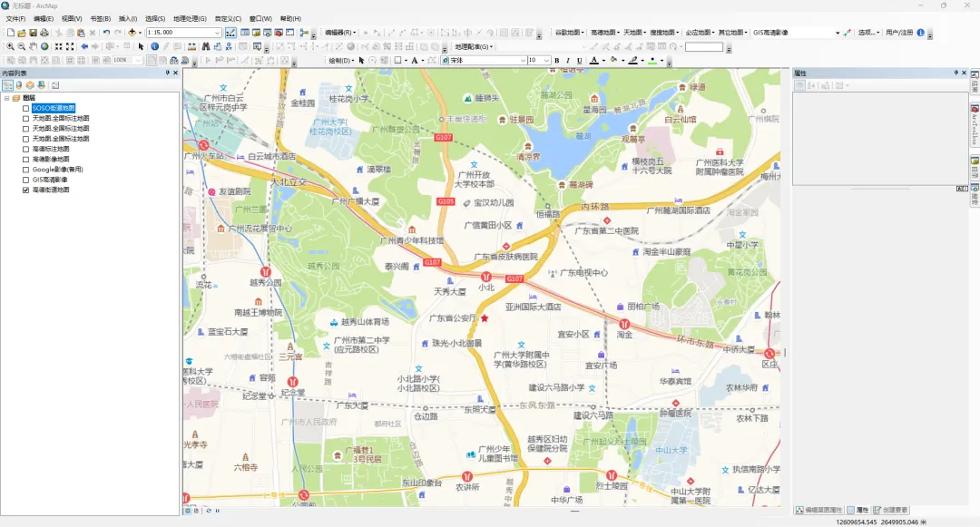The width and height of the screenshot is (980, 527).
Task: Click the Full Extent globe icon
Action: coord(44,46)
